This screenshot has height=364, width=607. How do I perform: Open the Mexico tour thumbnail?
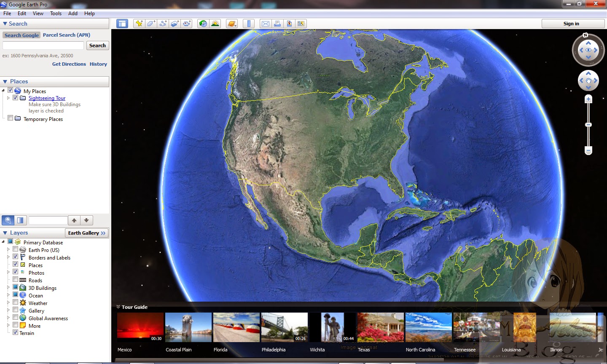(x=140, y=327)
